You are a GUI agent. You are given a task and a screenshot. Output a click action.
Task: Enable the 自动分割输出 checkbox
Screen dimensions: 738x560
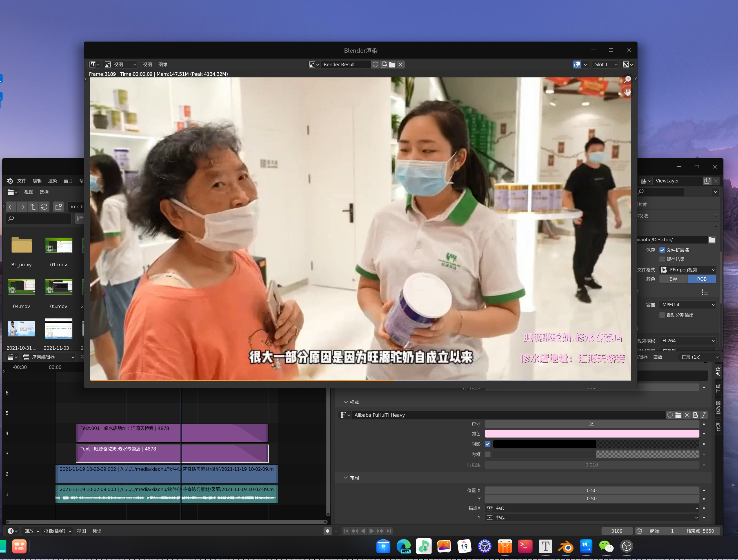pyautogui.click(x=662, y=315)
